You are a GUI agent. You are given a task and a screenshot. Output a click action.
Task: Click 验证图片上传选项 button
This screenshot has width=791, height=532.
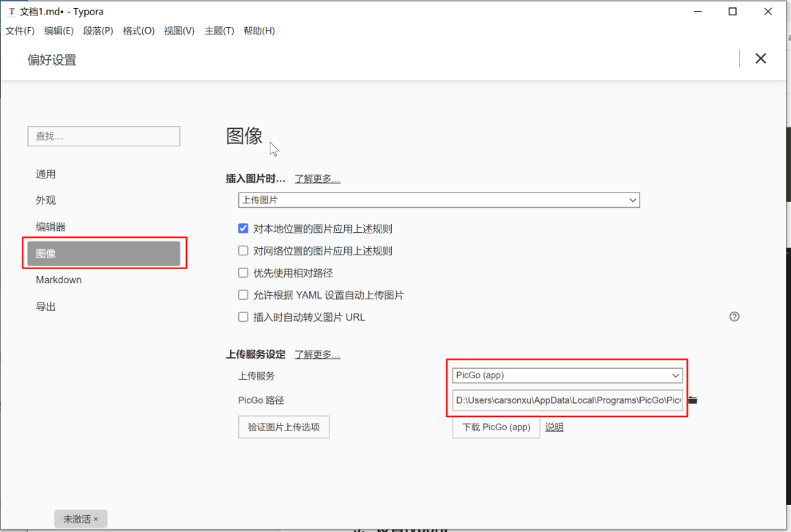[x=283, y=427]
